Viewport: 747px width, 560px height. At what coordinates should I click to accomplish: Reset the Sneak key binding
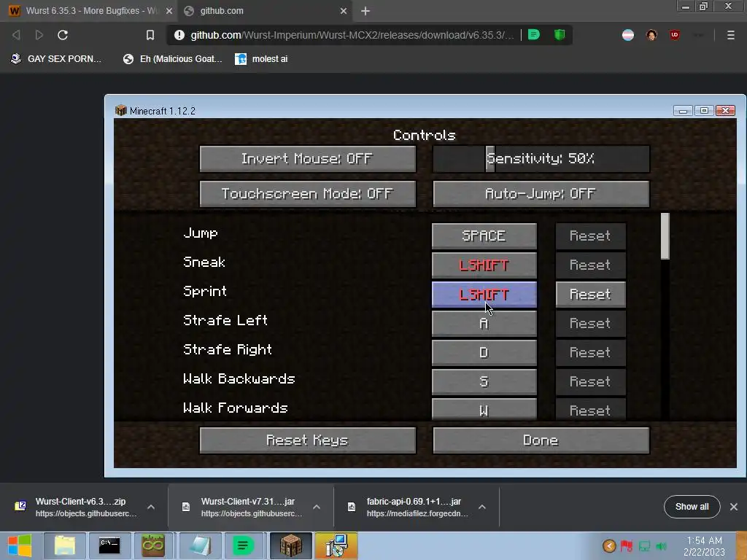590,265
